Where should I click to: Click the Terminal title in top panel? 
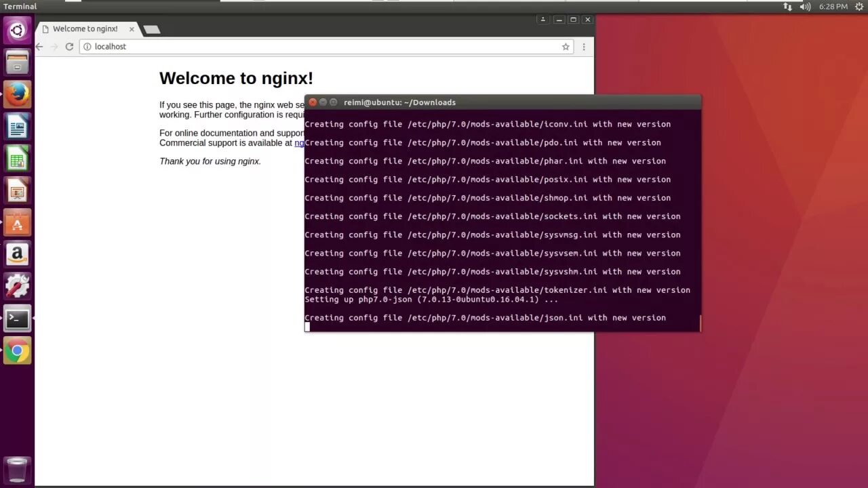point(20,7)
